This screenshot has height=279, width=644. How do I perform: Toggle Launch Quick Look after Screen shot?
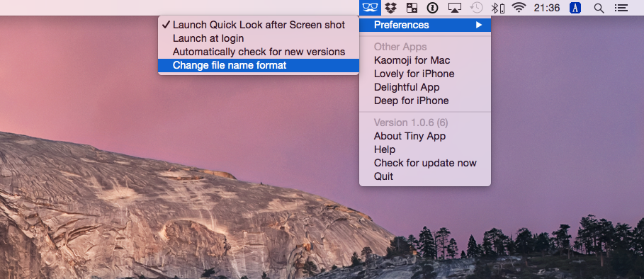(x=259, y=25)
